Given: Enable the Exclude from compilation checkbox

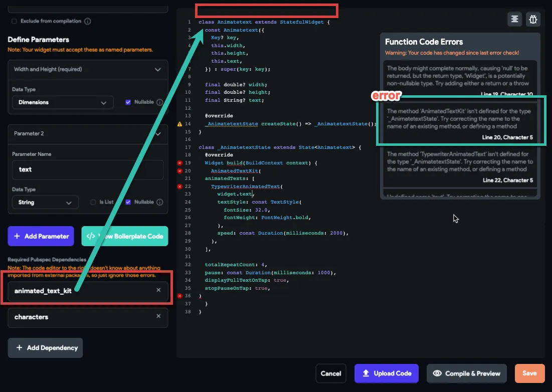Looking at the screenshot, I should pos(14,21).
